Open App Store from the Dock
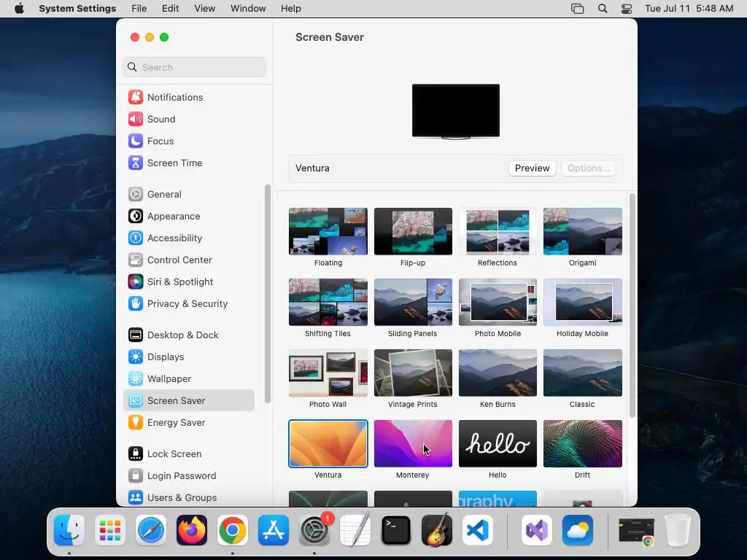 coord(274,530)
